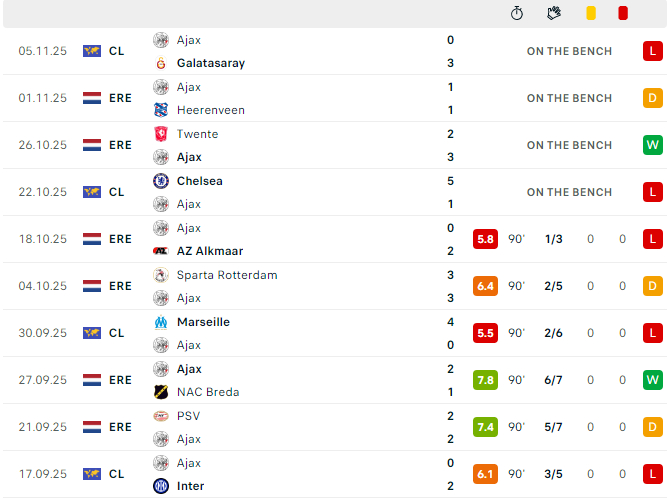The image size is (670, 501).
Task: Click the Heerenveen club crest
Action: click(161, 110)
